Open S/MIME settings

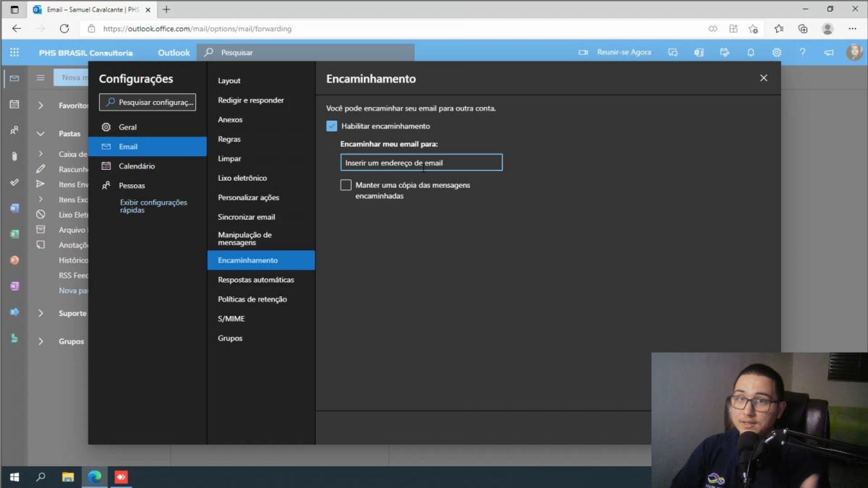point(261,319)
